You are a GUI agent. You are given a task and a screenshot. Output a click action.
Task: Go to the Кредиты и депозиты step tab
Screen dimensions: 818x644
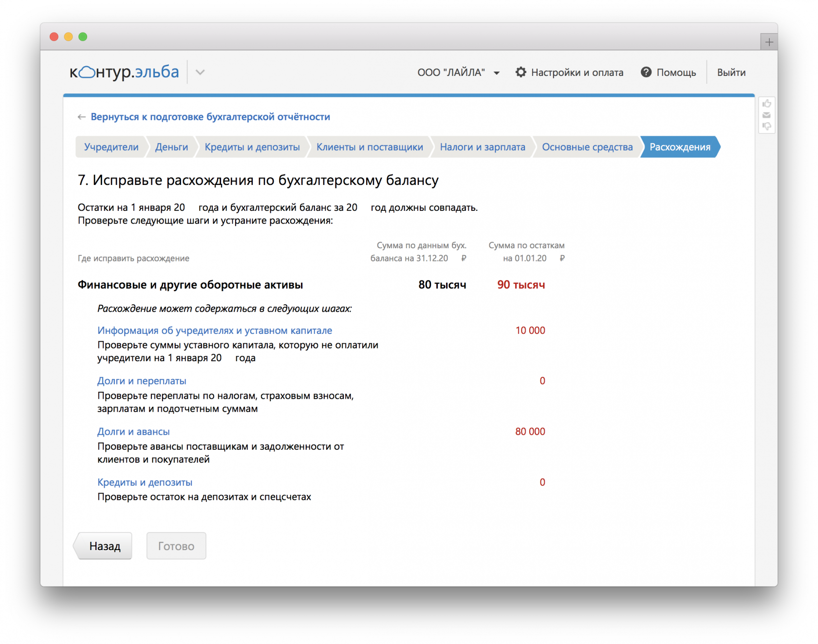252,147
